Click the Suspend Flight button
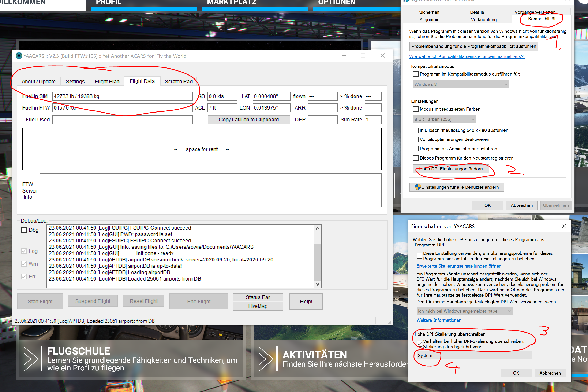 [x=93, y=301]
